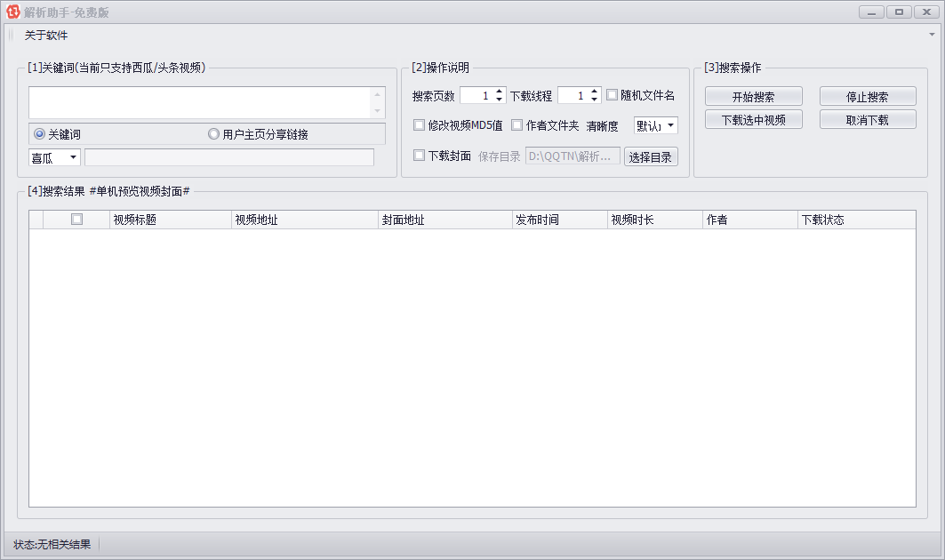Click the input field beside 西瓜 dropdown
This screenshot has width=945, height=560.
pos(229,157)
